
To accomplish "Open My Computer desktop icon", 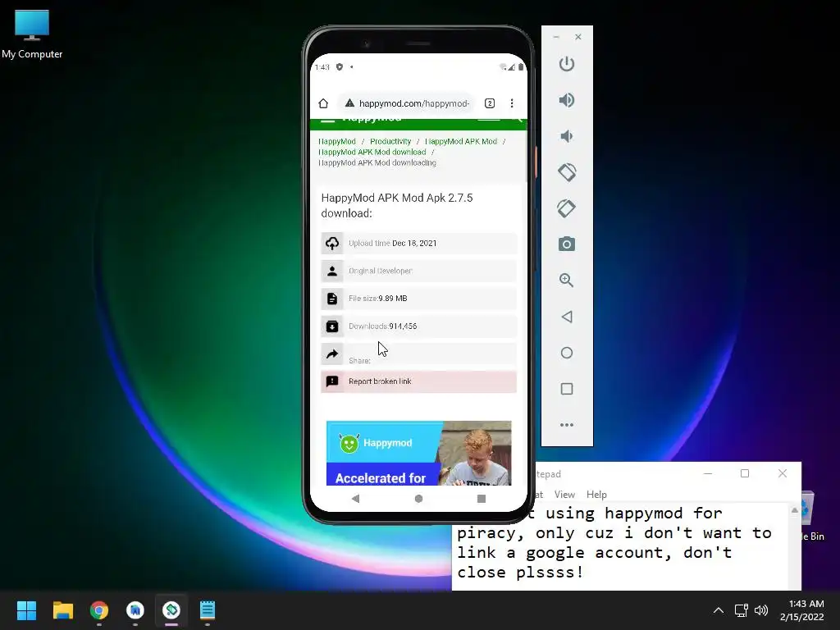I will point(32,34).
